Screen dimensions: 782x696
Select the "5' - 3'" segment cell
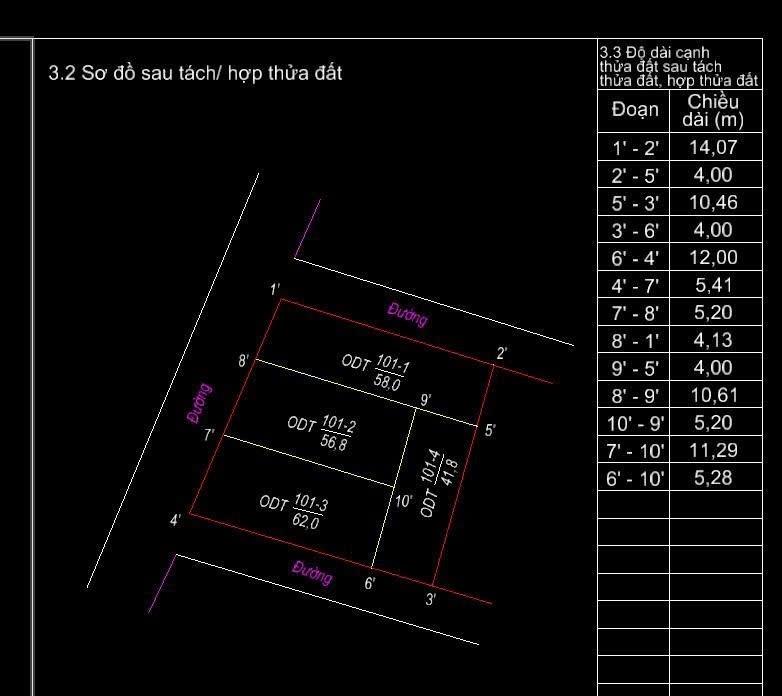coord(634,203)
